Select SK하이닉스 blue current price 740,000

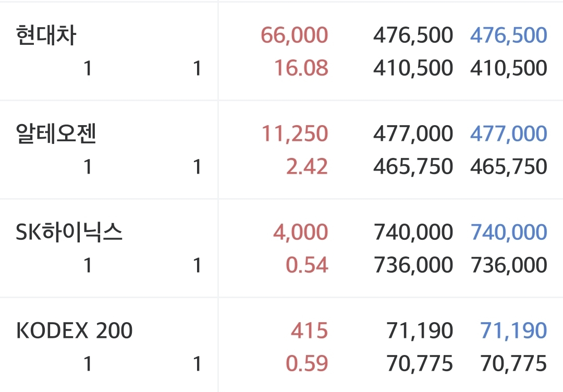tap(509, 232)
